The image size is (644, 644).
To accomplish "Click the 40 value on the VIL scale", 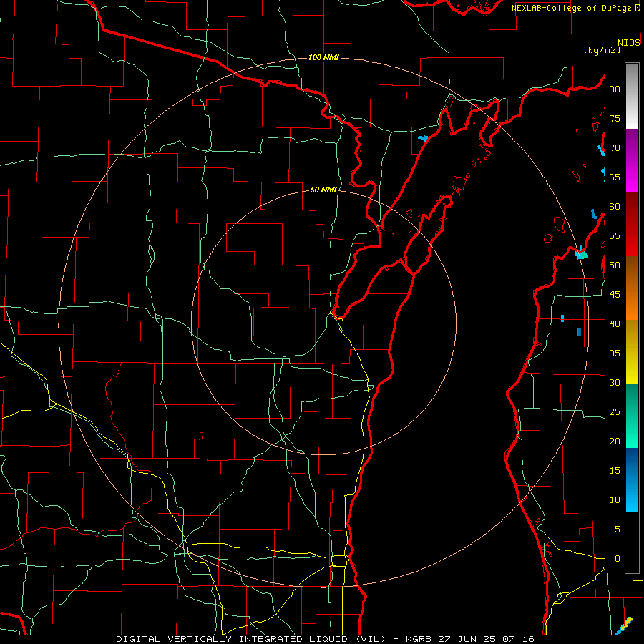I will coord(615,323).
